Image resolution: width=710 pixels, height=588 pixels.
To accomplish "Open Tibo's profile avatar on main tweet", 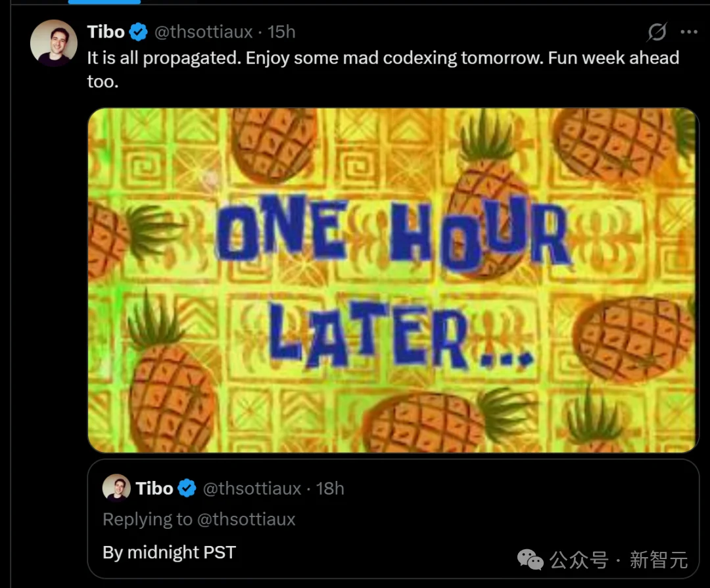I will point(53,43).
